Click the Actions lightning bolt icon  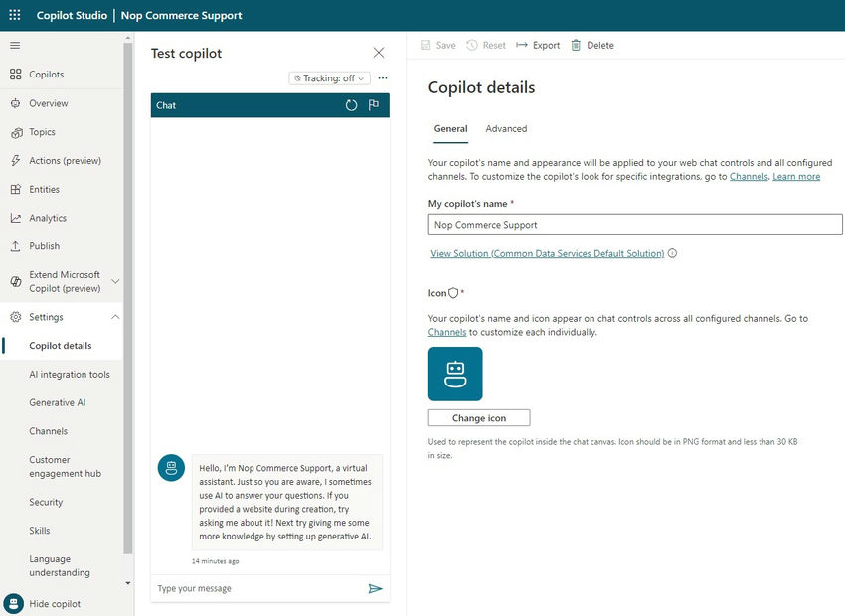tap(16, 161)
